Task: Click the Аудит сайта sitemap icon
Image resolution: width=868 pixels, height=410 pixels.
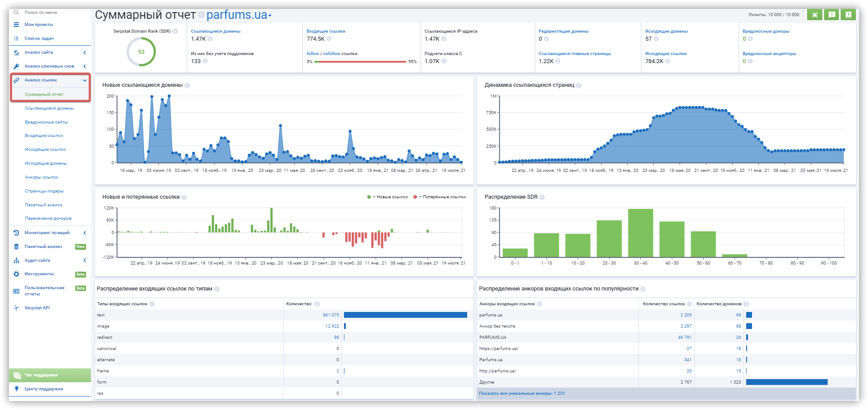Action: [x=16, y=261]
